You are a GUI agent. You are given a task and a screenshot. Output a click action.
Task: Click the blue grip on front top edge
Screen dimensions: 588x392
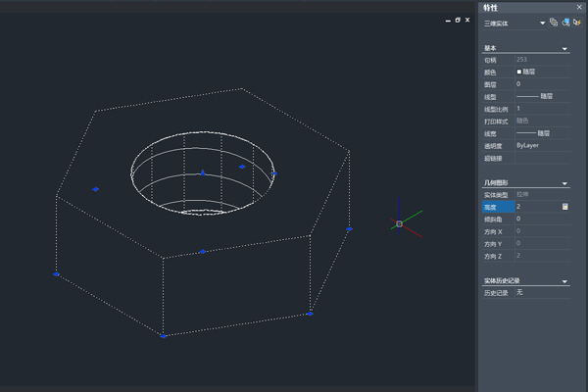point(203,251)
